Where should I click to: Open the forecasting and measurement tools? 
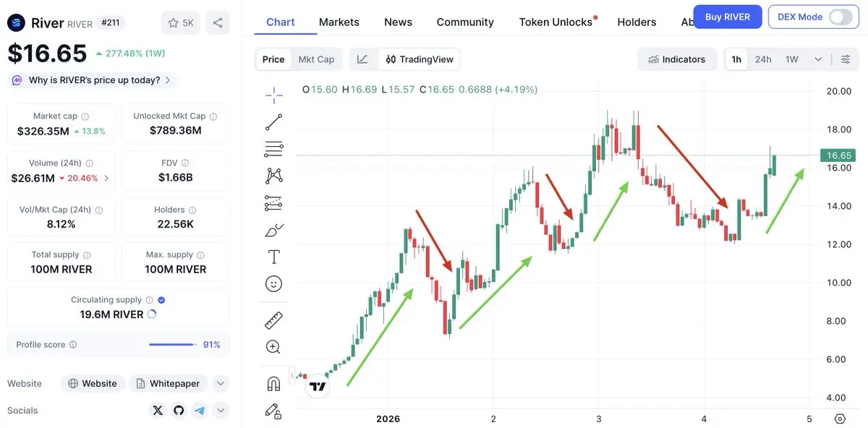click(274, 203)
